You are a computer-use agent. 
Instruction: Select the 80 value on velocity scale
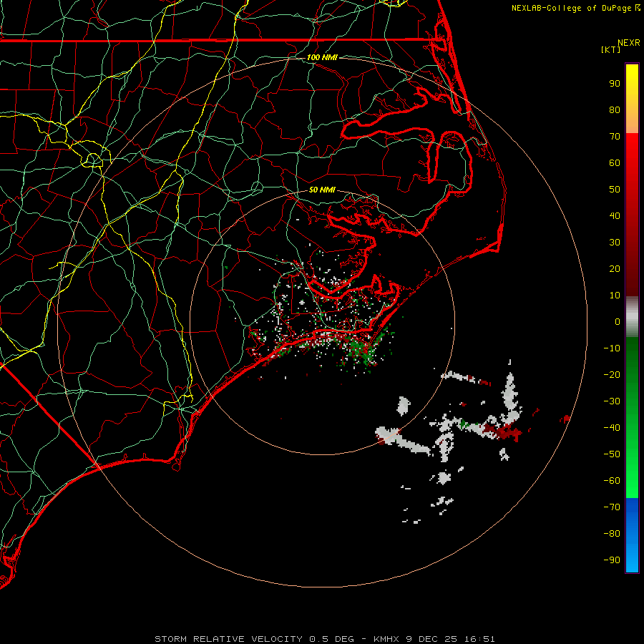(x=615, y=109)
